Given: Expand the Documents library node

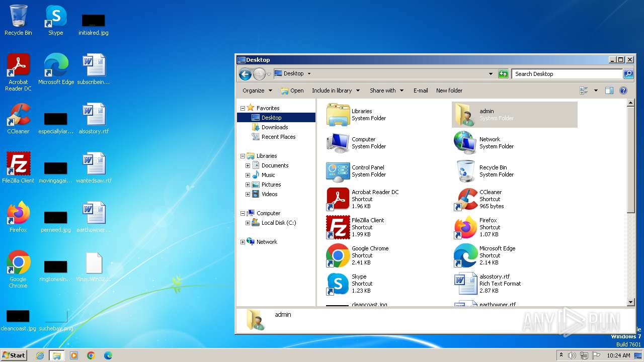Looking at the screenshot, I should click(x=248, y=165).
